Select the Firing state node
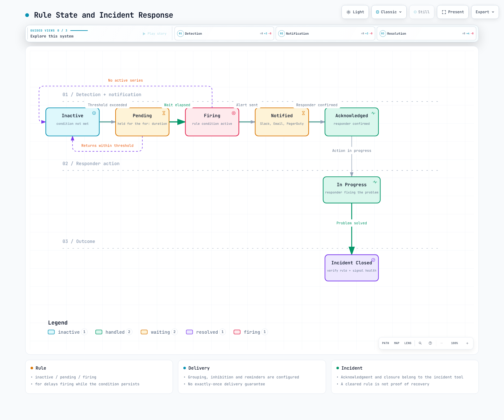The width and height of the screenshot is (504, 420). tap(212, 122)
